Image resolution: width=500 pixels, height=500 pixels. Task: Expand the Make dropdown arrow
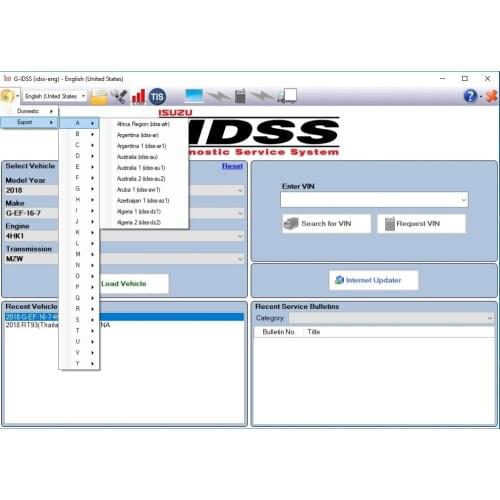click(240, 213)
